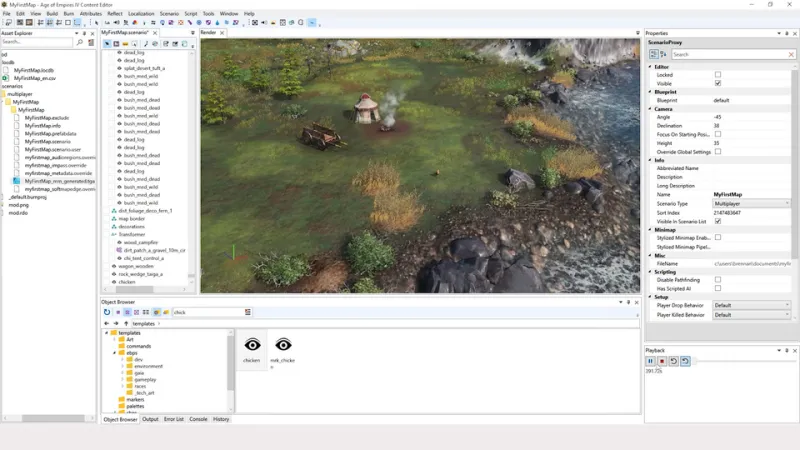Enable Stylized Minimap checkbox
800x450 pixels.
coord(718,238)
